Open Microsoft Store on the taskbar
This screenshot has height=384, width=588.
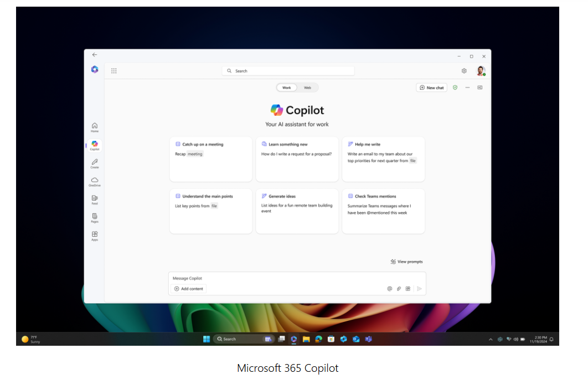point(331,339)
